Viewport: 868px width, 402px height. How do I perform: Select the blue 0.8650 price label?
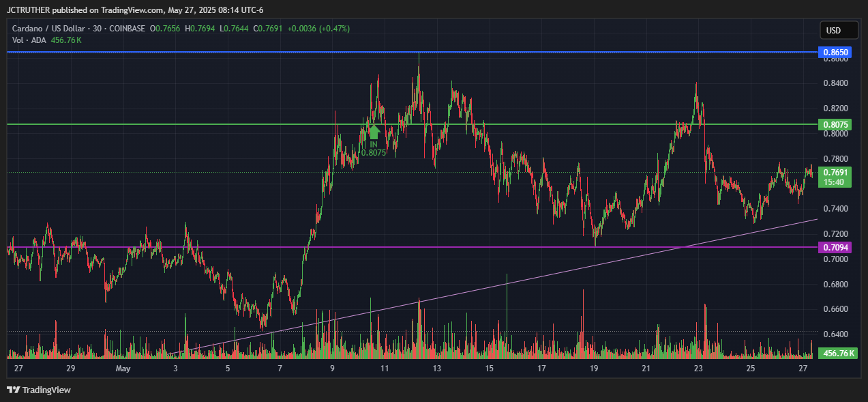[835, 52]
